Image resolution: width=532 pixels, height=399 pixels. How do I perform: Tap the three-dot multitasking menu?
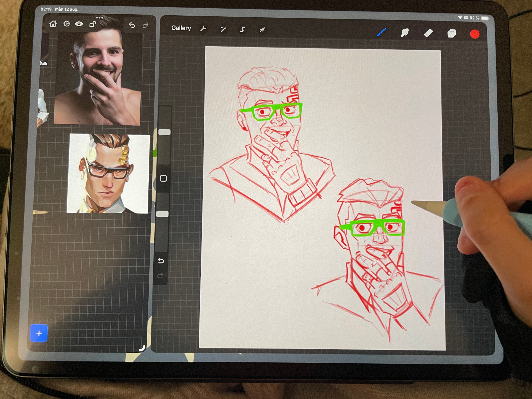[x=99, y=18]
